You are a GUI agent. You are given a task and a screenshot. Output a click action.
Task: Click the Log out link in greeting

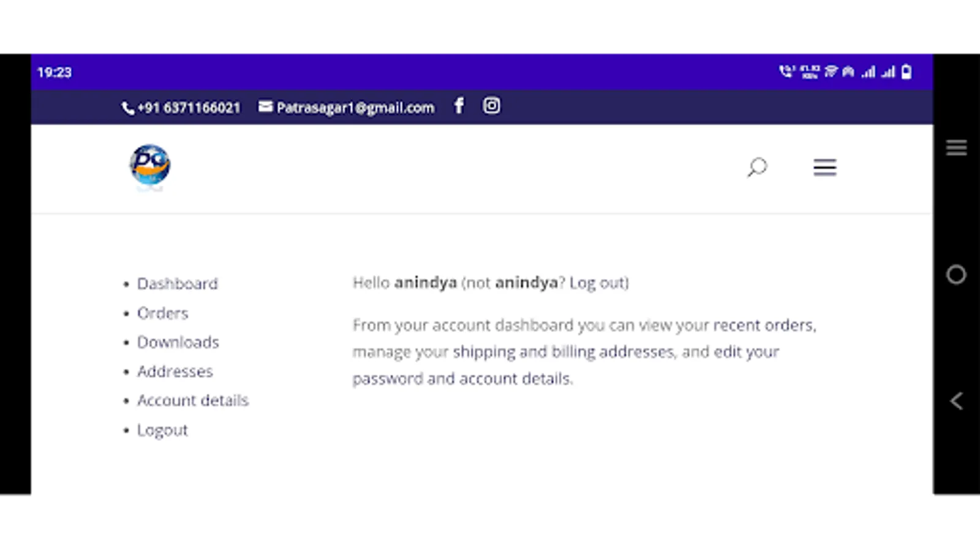coord(597,283)
